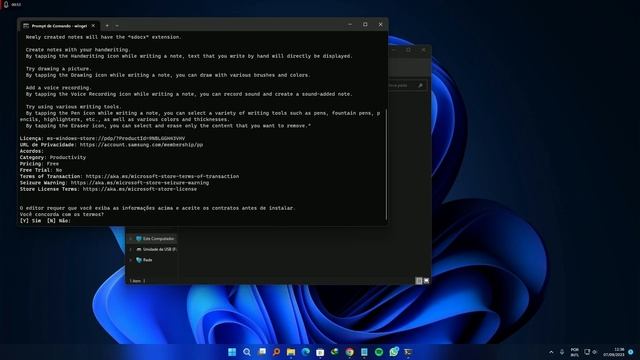Open Spotify from taskbar

[x=379, y=352]
